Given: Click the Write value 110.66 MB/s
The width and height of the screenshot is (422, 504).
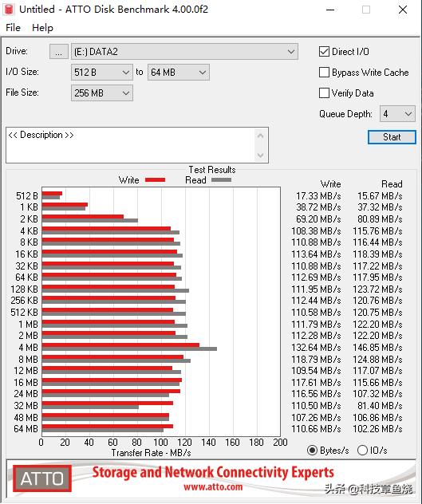Looking at the screenshot, I should point(316,429).
